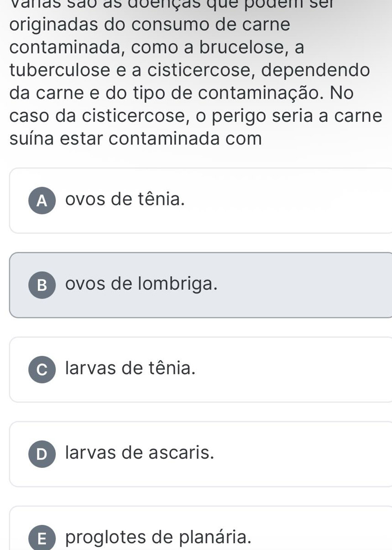Choose the answer text "proglotes de planária."
The width and height of the screenshot is (392, 550).
tap(158, 537)
